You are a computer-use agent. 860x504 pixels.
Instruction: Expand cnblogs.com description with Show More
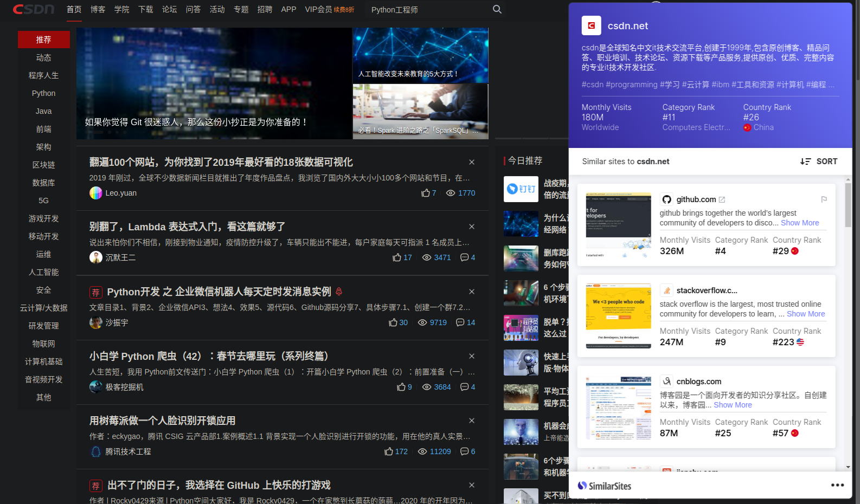click(x=733, y=405)
